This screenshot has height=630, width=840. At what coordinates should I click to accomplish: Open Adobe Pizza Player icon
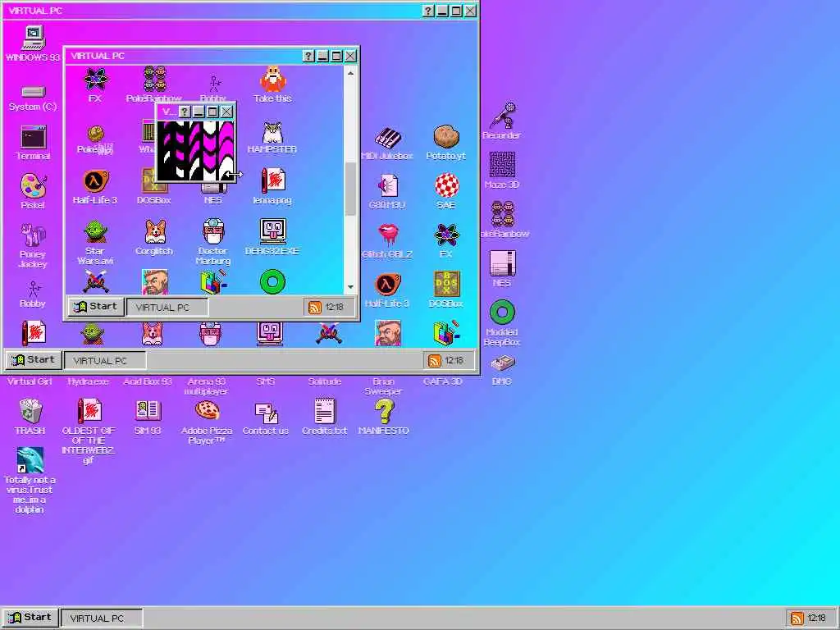pyautogui.click(x=207, y=411)
